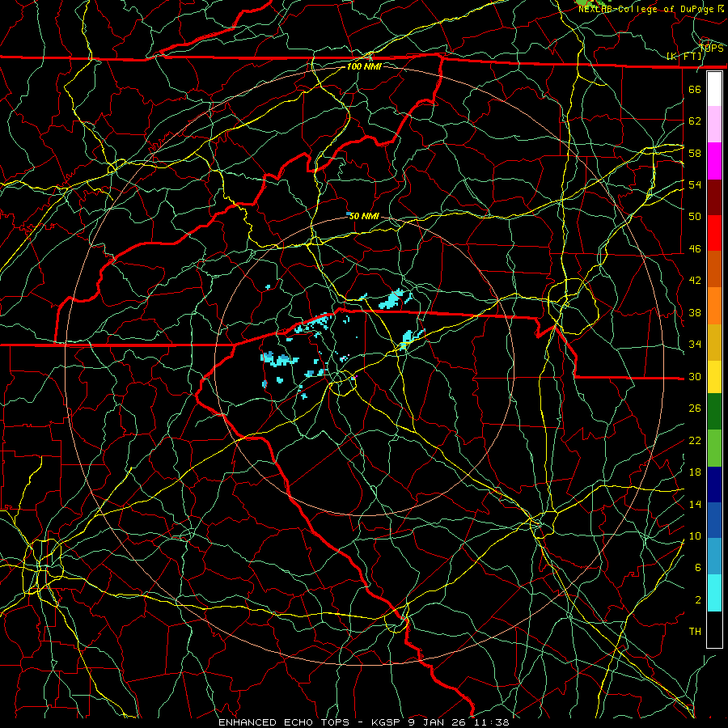The image size is (728, 728).
Task: Click the legend value '38'
Action: point(695,312)
